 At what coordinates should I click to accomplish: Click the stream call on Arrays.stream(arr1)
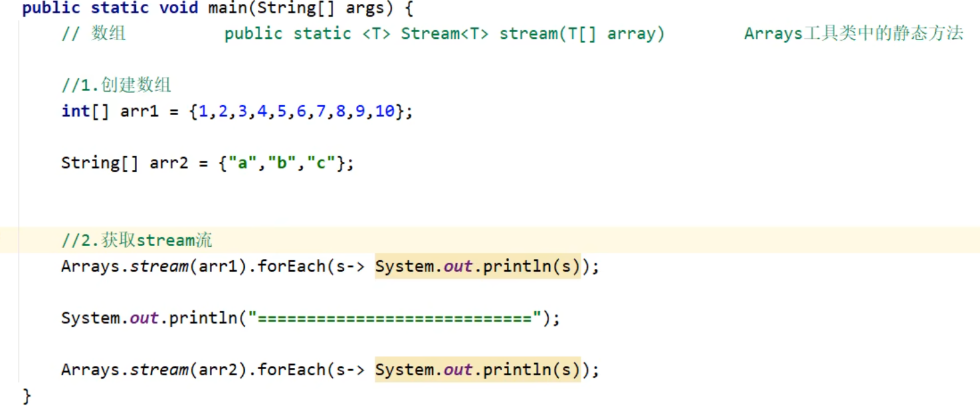[x=159, y=267]
